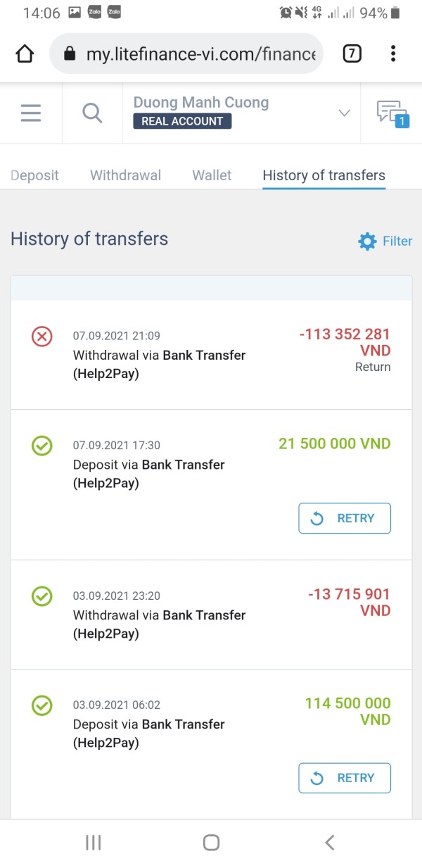Switch to the Withdrawal tab
Image resolution: width=422 pixels, height=868 pixels.
coord(125,175)
